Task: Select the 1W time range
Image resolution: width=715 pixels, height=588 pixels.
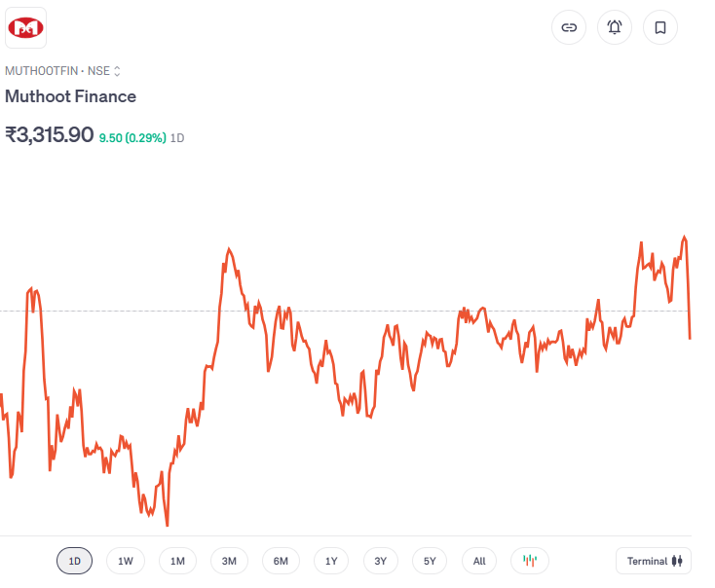Action: tap(126, 561)
